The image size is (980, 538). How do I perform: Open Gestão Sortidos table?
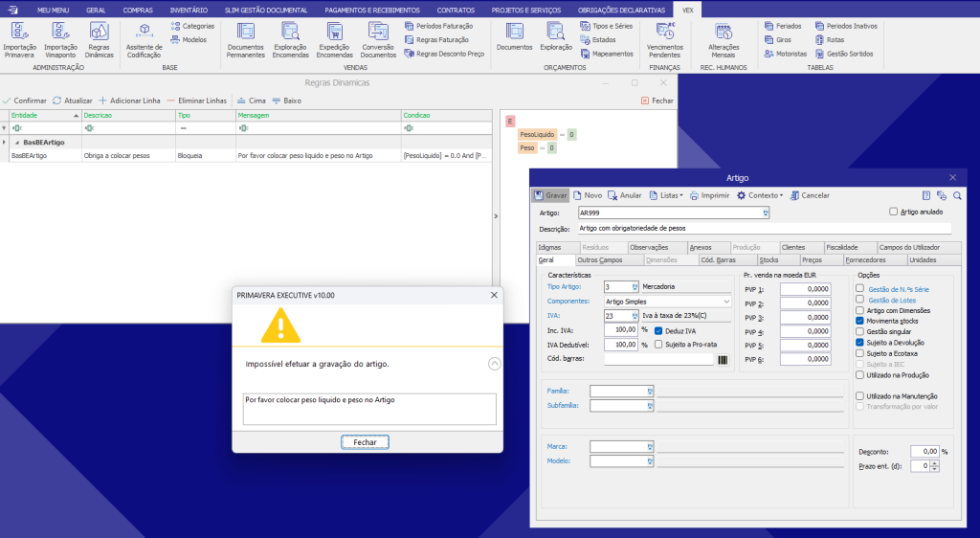[844, 54]
